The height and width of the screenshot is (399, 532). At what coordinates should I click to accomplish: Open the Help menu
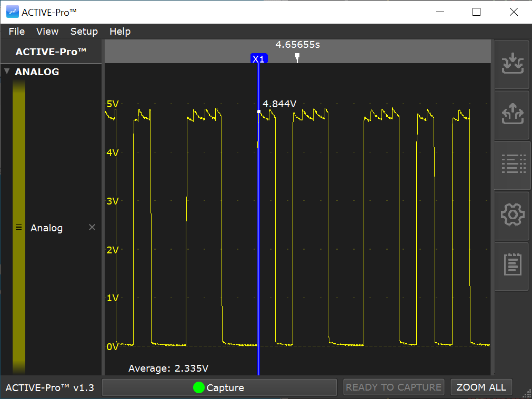[x=120, y=32]
